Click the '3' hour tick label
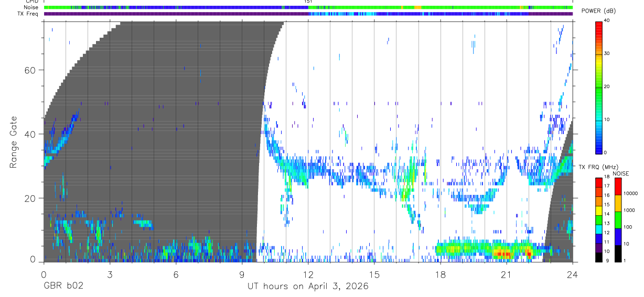This screenshot has height=297, width=644. [x=110, y=274]
